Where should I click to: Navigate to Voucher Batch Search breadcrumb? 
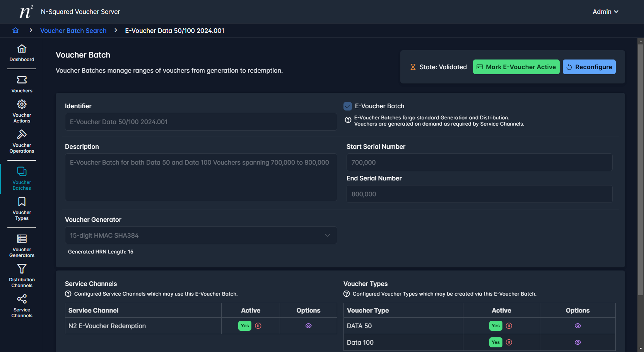coord(73,31)
